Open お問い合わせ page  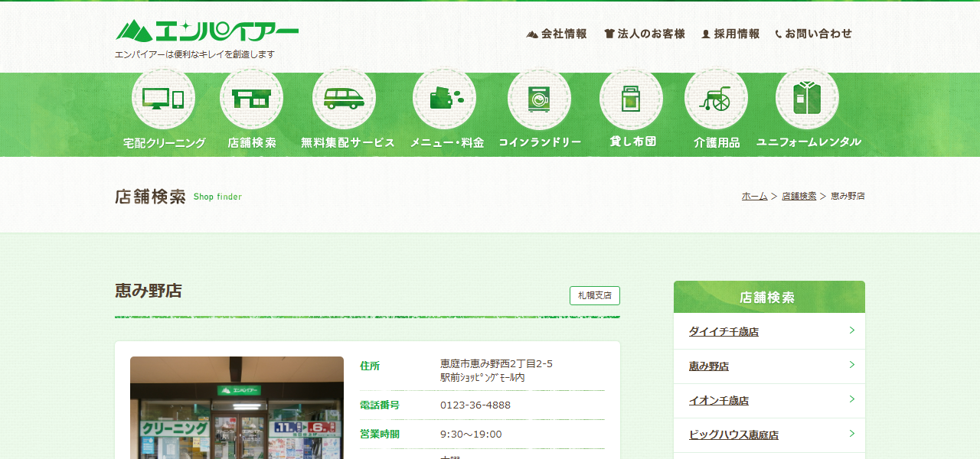tap(818, 34)
